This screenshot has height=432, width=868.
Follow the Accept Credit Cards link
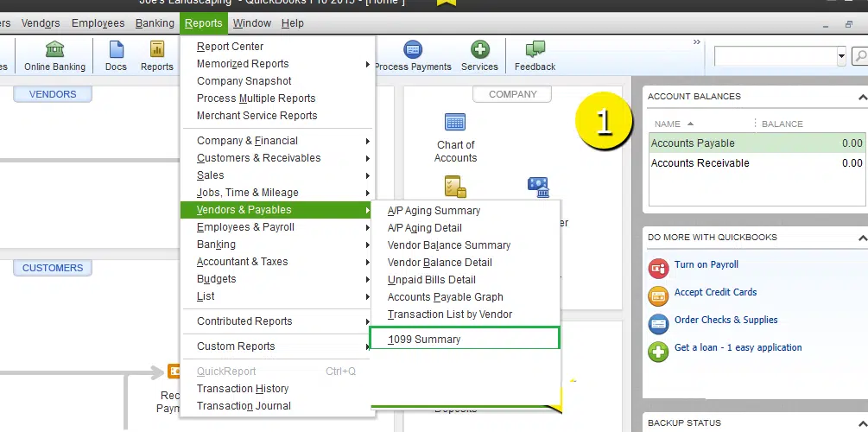point(715,292)
